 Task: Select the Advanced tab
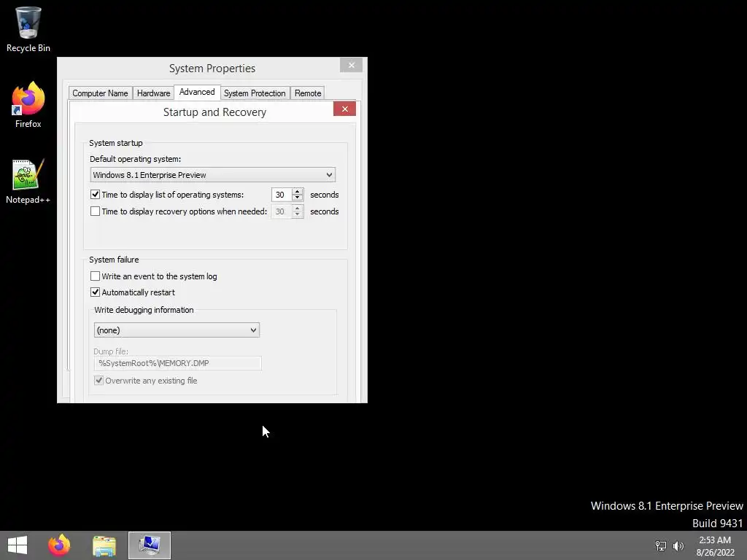(197, 92)
